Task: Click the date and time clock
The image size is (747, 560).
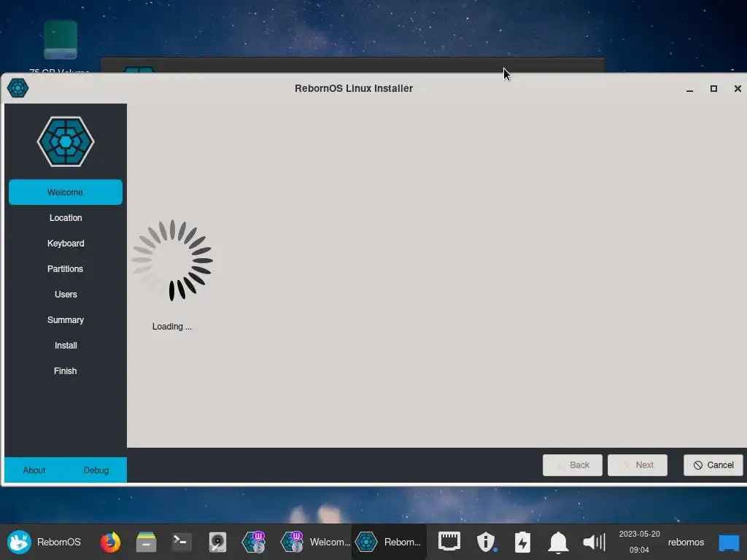Action: 639,542
